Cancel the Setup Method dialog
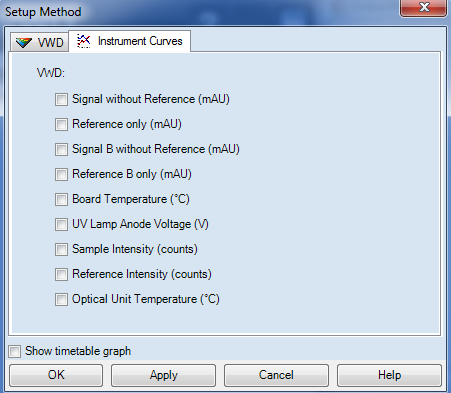 [276, 375]
